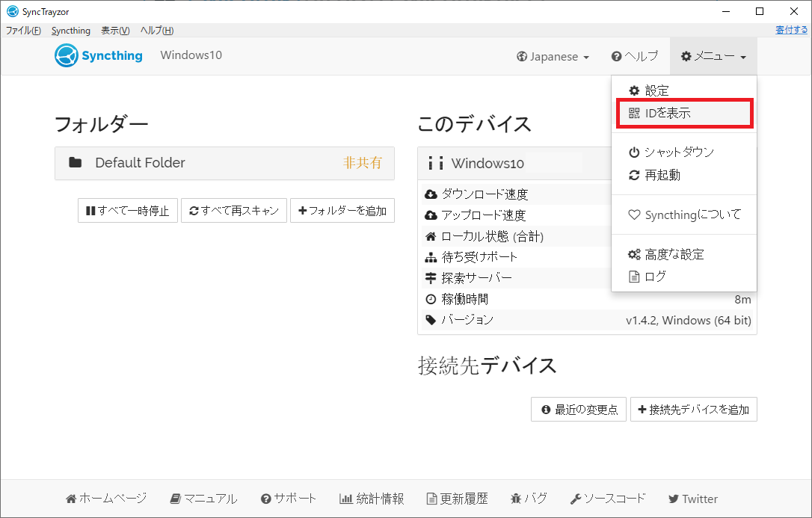812x518 pixels.
Task: Click the gear icon beside 設定
Action: click(x=634, y=91)
